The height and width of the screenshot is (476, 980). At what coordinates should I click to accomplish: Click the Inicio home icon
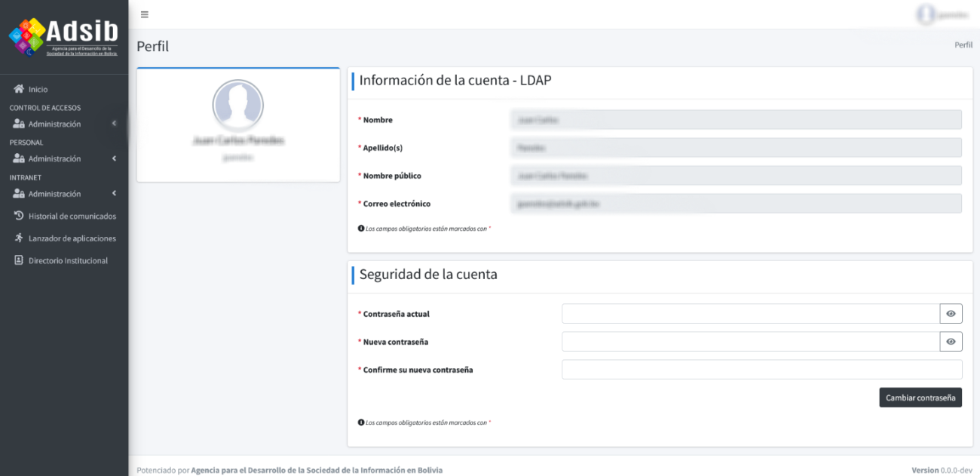tap(20, 89)
